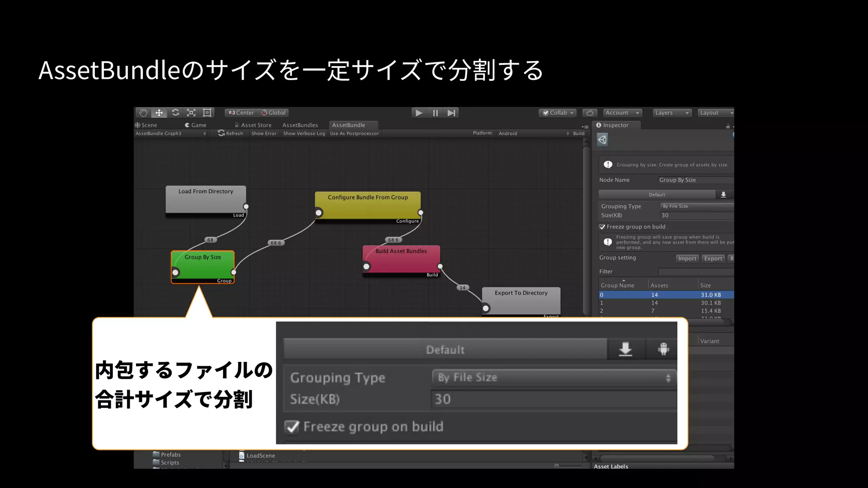This screenshot has height=488, width=868.
Task: Select the Rect transform tool
Action: (x=207, y=113)
